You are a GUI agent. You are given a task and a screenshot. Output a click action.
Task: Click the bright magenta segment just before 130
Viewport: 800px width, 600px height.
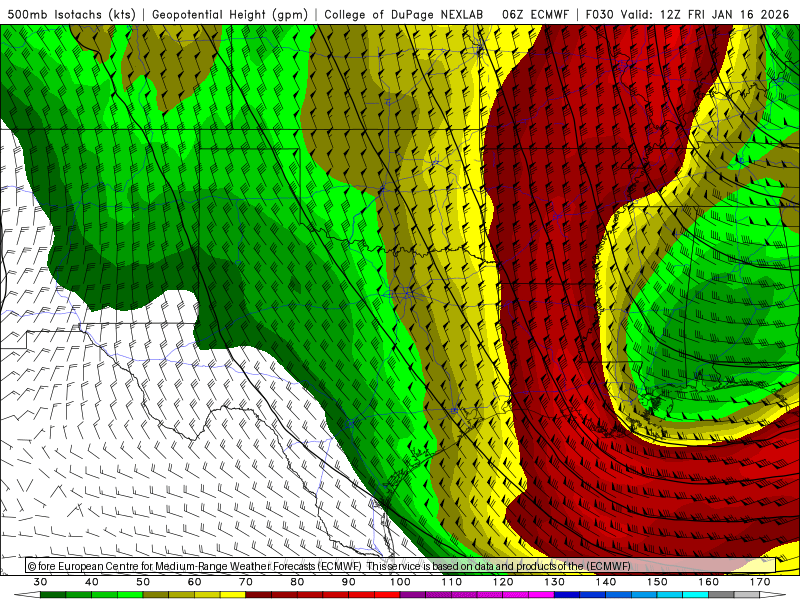pyautogui.click(x=541, y=595)
